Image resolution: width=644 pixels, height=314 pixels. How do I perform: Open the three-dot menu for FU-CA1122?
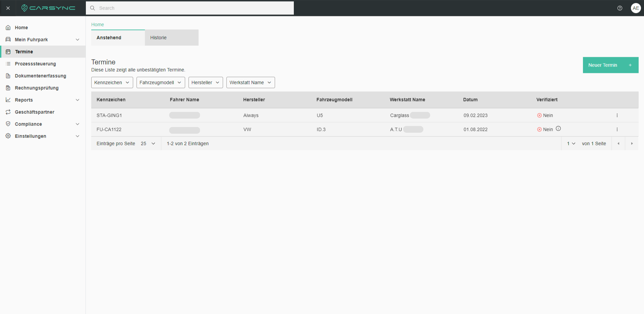(617, 129)
